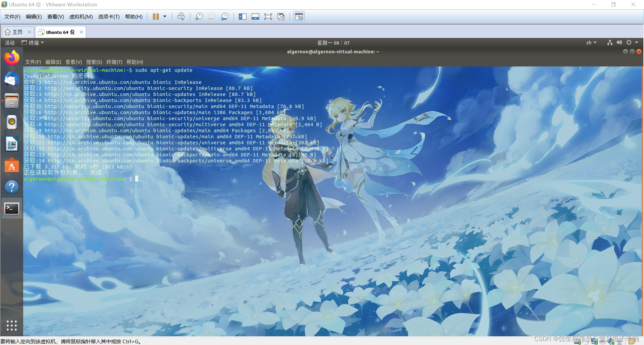Image resolution: width=644 pixels, height=345 pixels.
Task: Click '正在读取软件包列表... 完成' line
Action: point(63,173)
